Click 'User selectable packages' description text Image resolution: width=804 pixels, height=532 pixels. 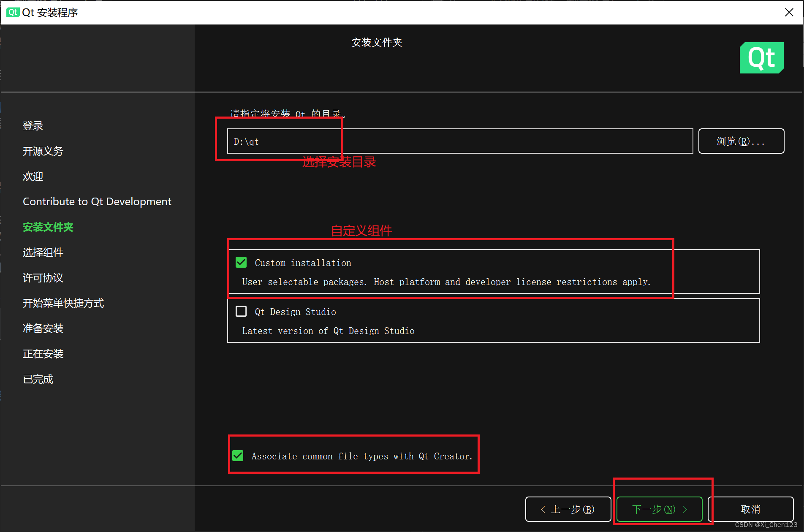click(446, 282)
